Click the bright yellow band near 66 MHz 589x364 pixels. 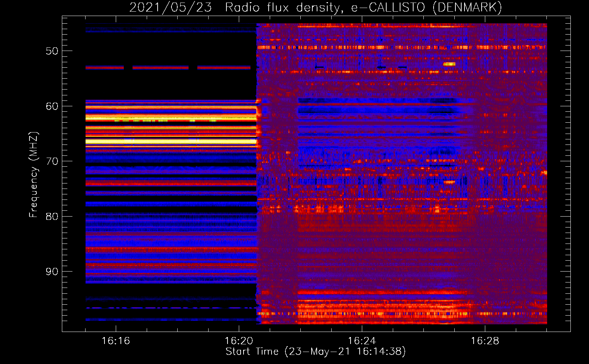171,141
